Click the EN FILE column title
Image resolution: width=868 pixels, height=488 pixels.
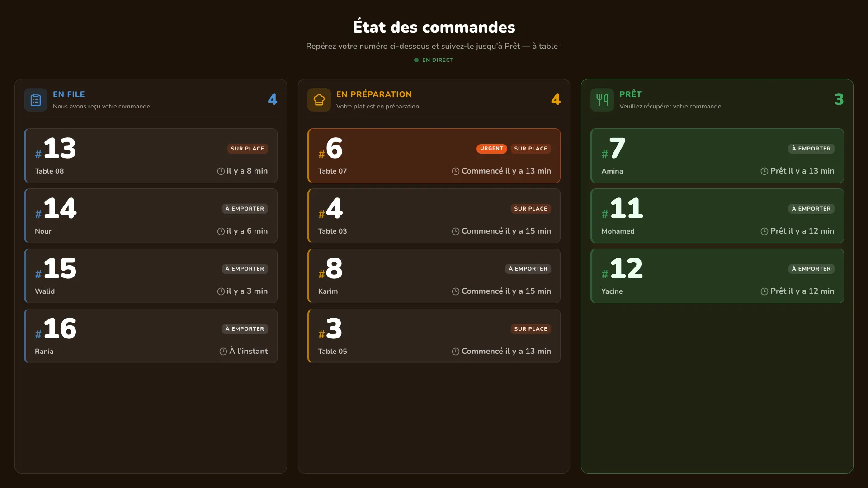69,94
